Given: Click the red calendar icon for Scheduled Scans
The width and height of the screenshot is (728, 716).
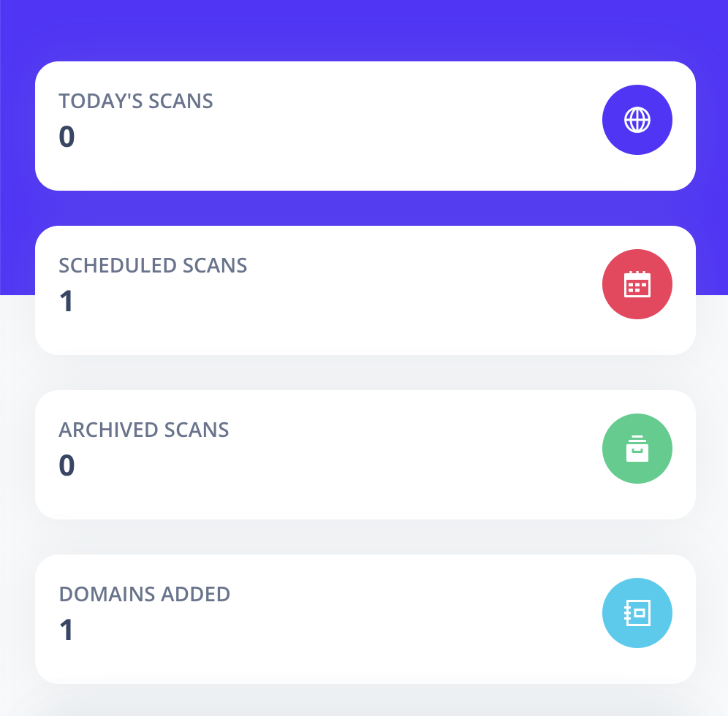Looking at the screenshot, I should (x=637, y=284).
